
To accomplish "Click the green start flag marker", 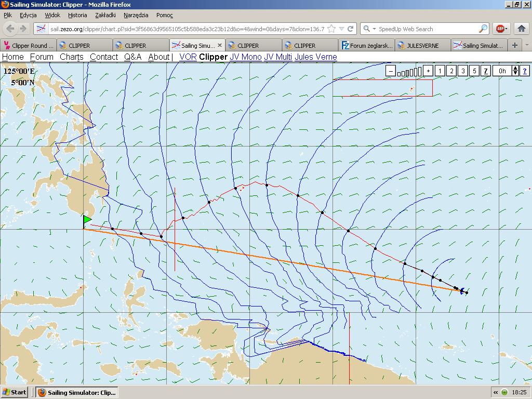I will pos(87,220).
